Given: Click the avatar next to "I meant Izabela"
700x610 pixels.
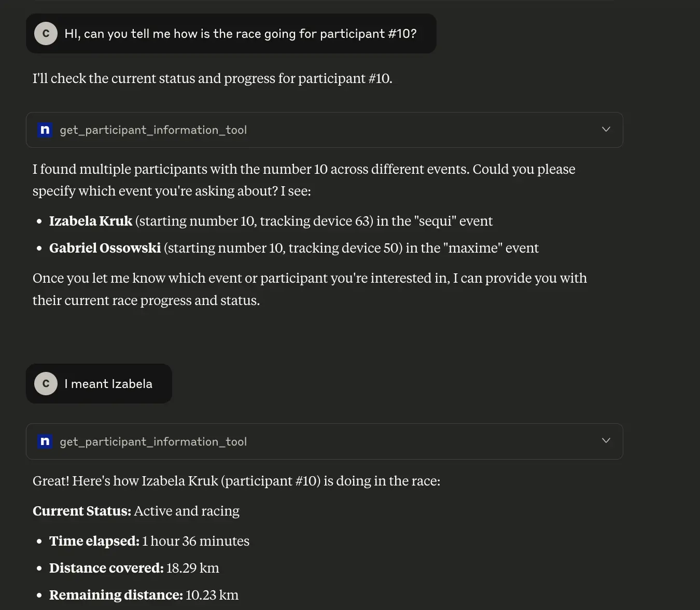Looking at the screenshot, I should click(46, 384).
